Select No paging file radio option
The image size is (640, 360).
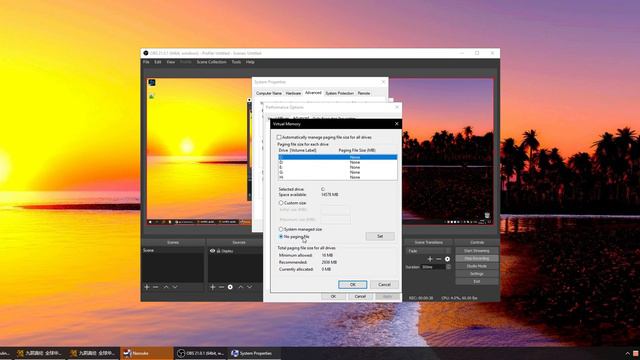click(x=281, y=237)
